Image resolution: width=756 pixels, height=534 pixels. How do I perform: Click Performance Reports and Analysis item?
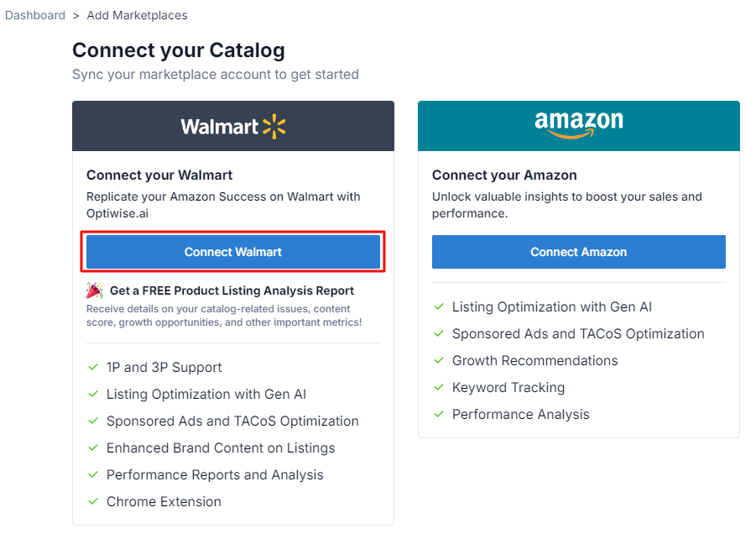pos(215,474)
